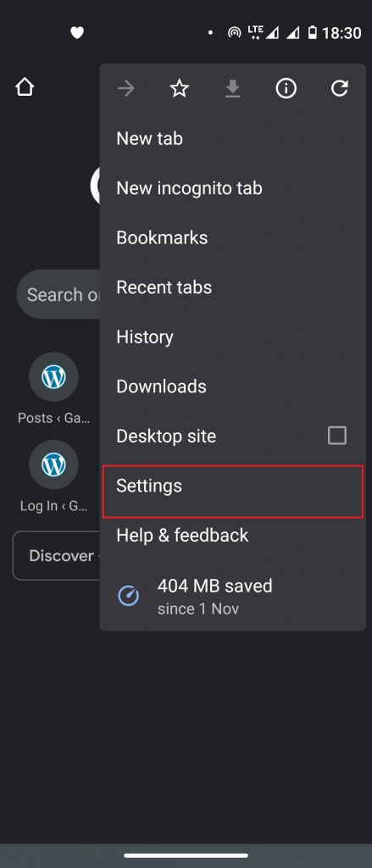Tap data saver gauge icon
Screen dimensions: 372x868
pyautogui.click(x=129, y=596)
